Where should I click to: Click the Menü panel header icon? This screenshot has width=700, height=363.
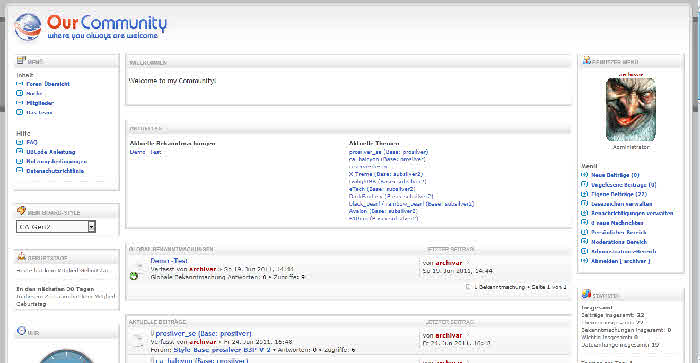(21, 60)
